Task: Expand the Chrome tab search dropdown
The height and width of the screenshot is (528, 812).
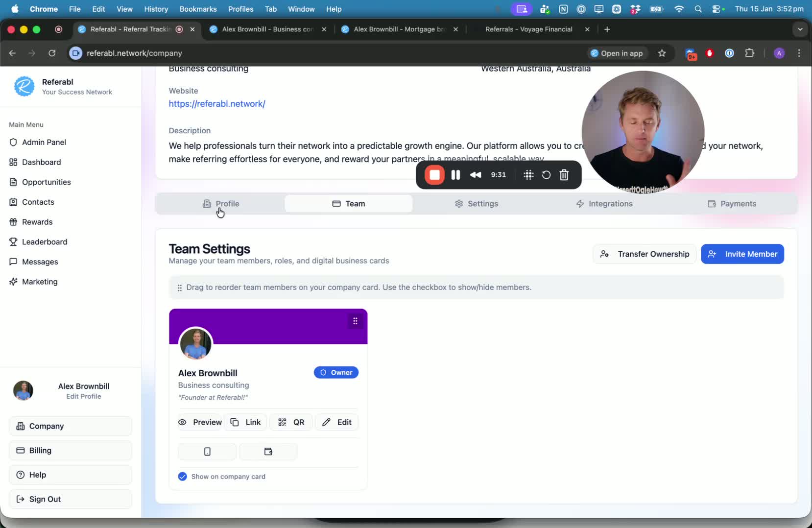Action: 800,29
